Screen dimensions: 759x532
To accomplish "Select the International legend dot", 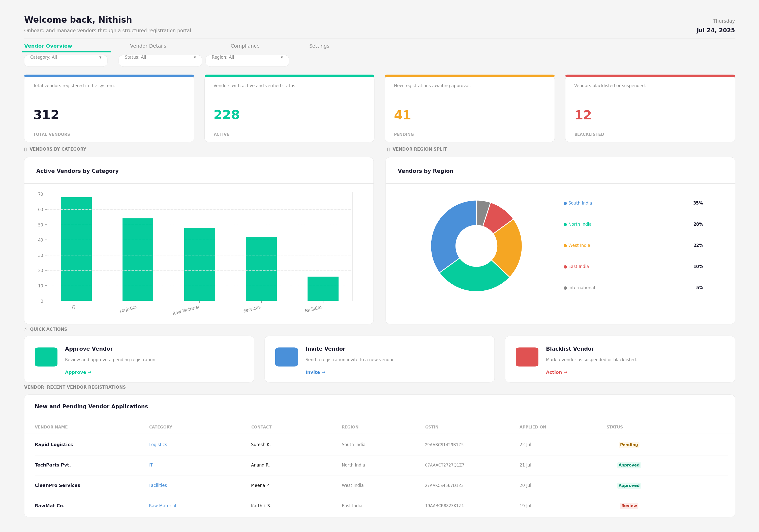I will pyautogui.click(x=565, y=288).
